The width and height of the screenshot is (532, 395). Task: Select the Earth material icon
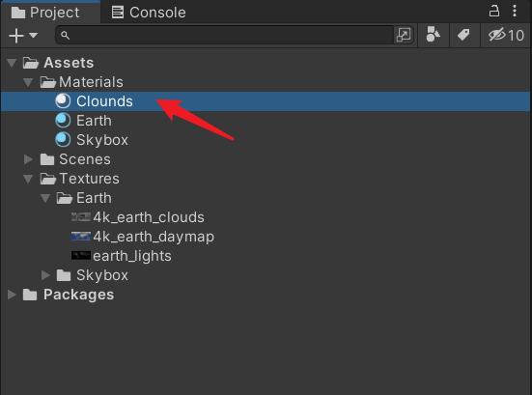pyautogui.click(x=63, y=121)
